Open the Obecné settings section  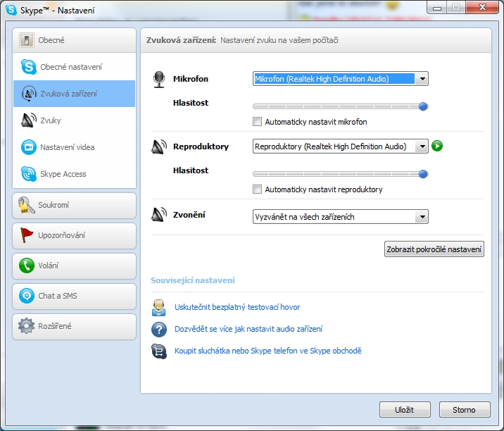click(x=74, y=40)
